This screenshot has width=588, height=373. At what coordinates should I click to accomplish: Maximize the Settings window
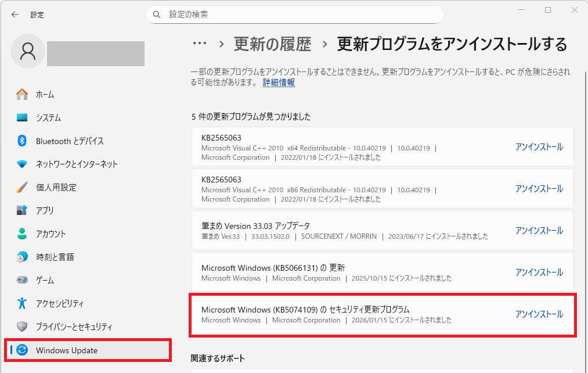548,10
